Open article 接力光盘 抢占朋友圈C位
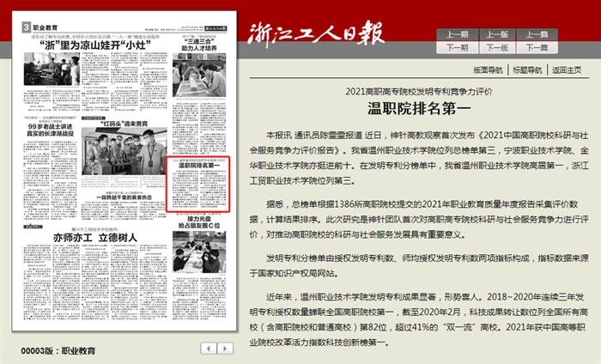601x364 pixels. [x=199, y=221]
